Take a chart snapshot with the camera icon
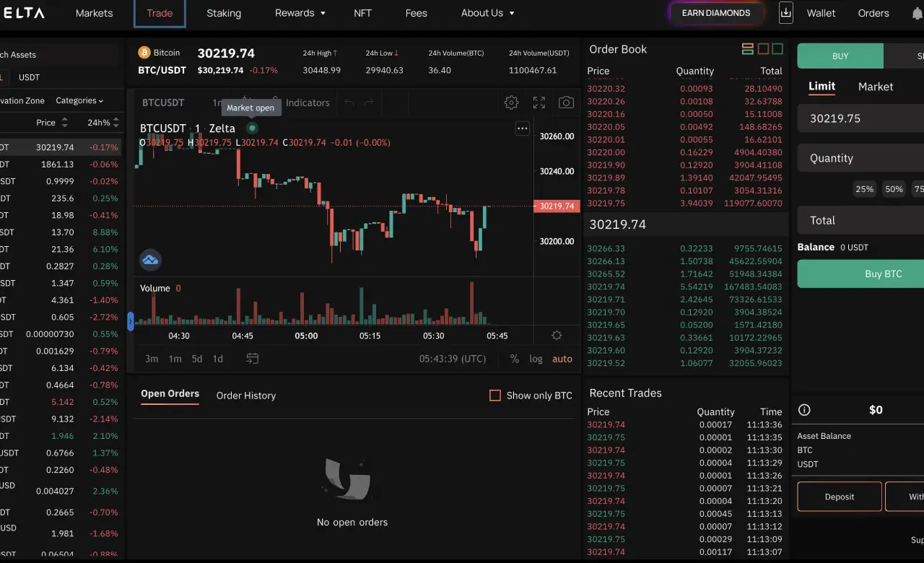This screenshot has height=563, width=924. pyautogui.click(x=566, y=102)
